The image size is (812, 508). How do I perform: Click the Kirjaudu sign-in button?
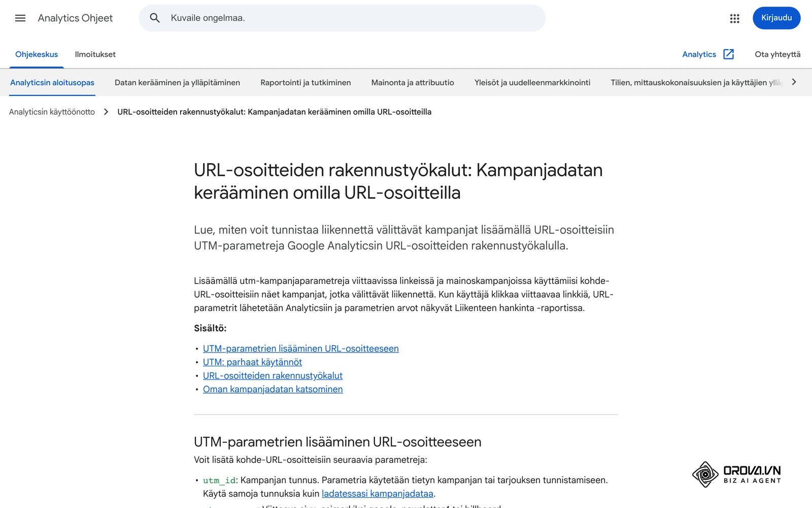tap(776, 18)
